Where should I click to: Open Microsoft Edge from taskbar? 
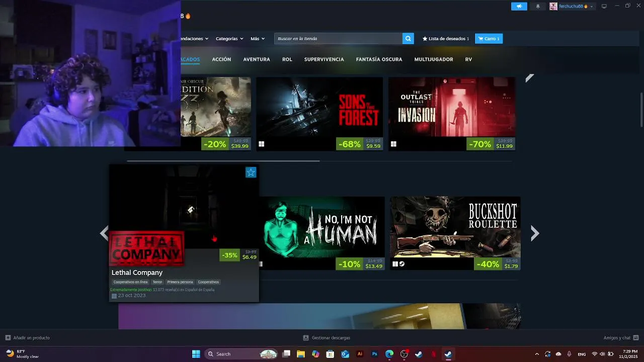click(x=389, y=354)
